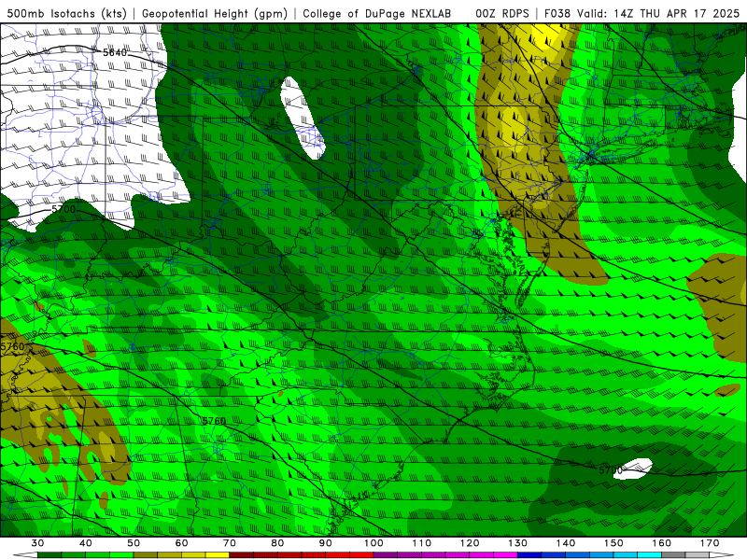The image size is (747, 560).
Task: Click the 170 value on the color scale
Action: [x=710, y=543]
